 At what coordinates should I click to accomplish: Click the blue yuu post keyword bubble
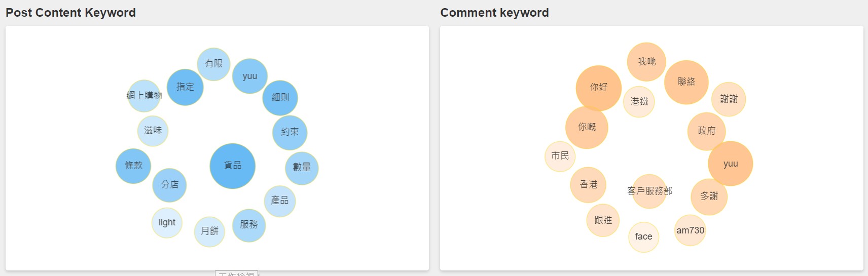coord(249,76)
